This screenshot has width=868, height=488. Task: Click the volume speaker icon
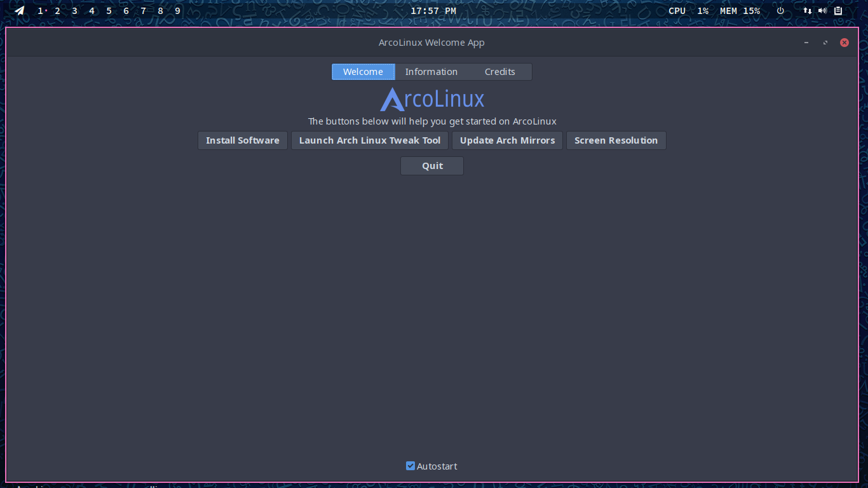click(822, 11)
